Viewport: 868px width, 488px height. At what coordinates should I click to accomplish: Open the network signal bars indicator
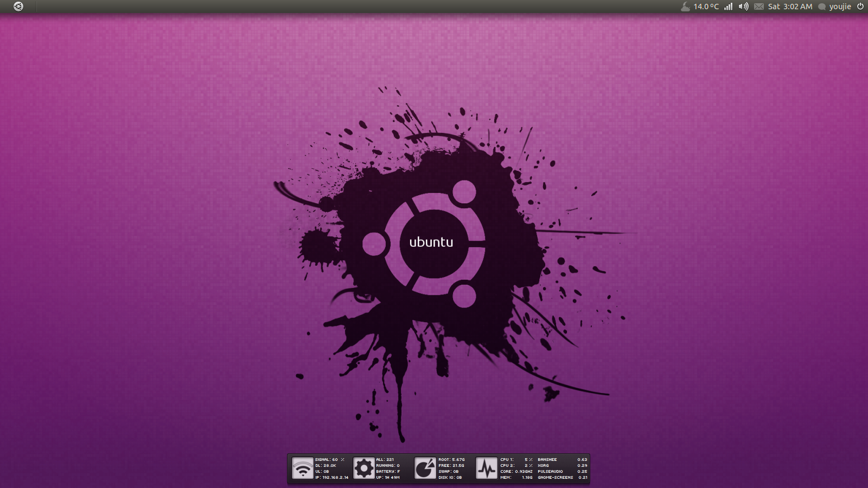(729, 7)
